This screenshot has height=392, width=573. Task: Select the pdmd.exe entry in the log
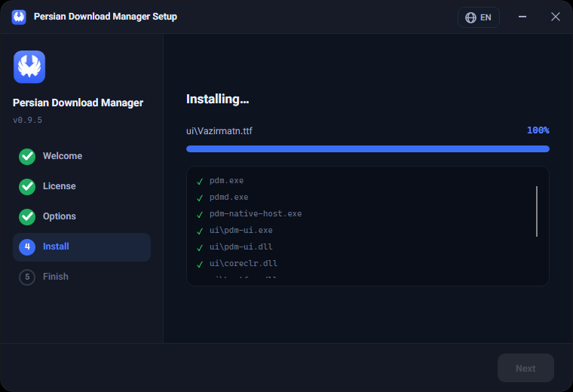(x=228, y=198)
